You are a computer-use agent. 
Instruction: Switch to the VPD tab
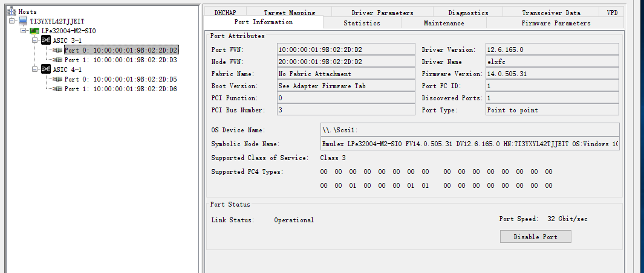612,12
